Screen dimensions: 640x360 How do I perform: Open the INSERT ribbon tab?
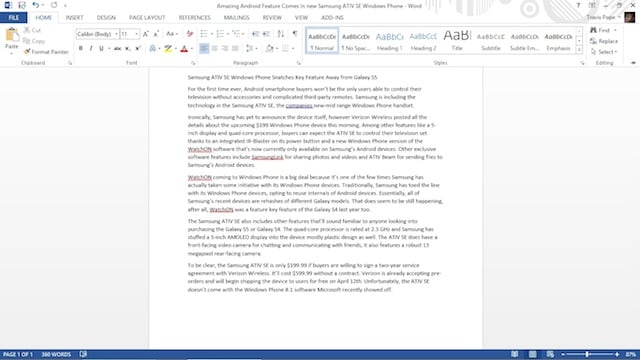tap(74, 18)
